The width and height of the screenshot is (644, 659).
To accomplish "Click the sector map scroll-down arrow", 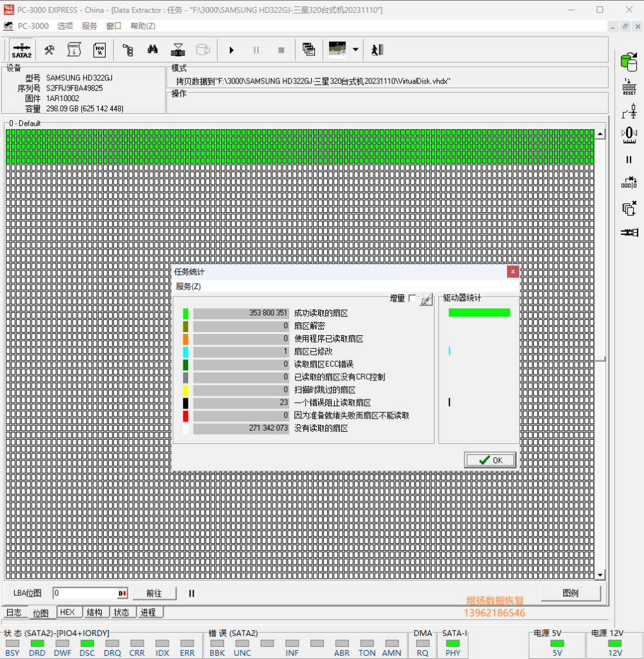I will click(600, 575).
